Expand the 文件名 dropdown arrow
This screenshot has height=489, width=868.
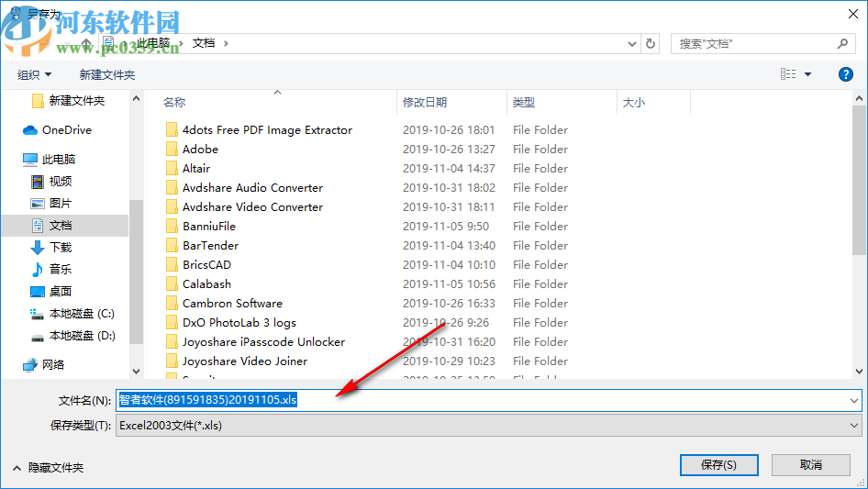tap(853, 400)
